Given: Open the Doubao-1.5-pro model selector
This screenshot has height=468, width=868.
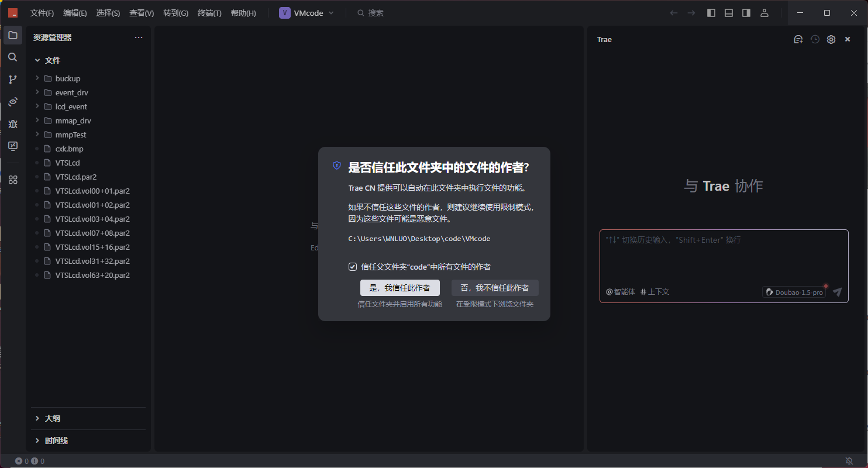Looking at the screenshot, I should pos(794,292).
